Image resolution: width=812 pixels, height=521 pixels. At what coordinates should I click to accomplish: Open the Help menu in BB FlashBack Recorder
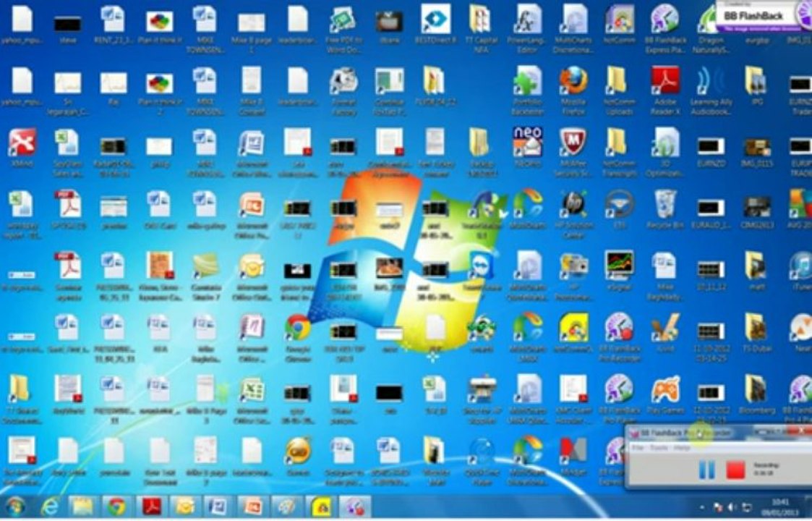[x=682, y=447]
